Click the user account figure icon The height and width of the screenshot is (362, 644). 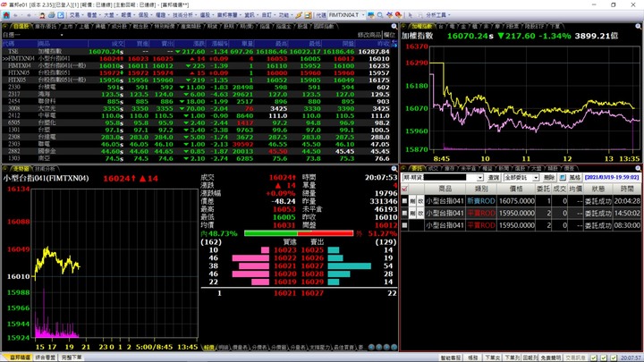point(42,15)
